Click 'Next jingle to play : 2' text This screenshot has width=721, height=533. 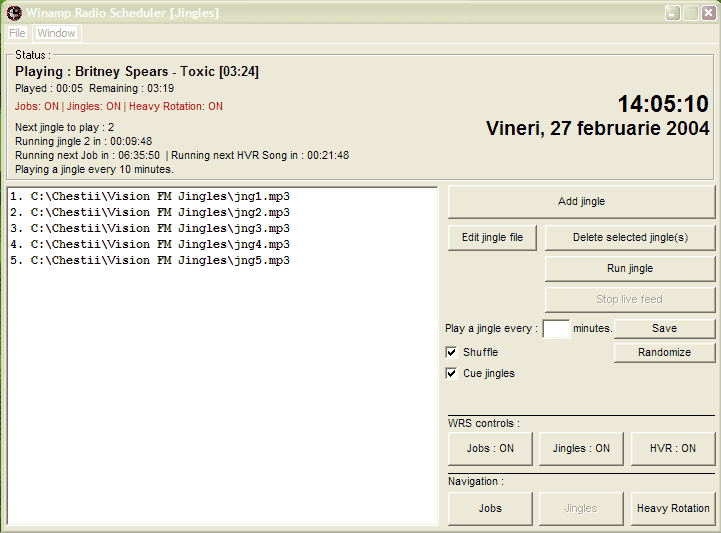[64, 127]
